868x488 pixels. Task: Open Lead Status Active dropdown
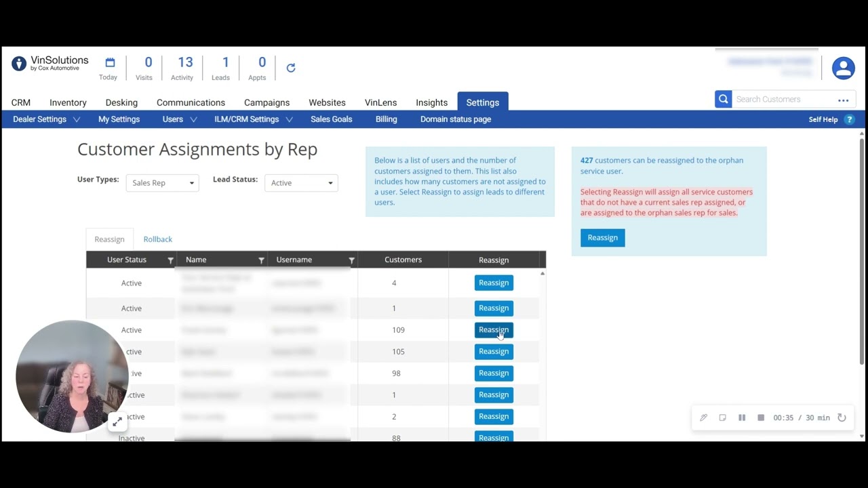pos(301,183)
